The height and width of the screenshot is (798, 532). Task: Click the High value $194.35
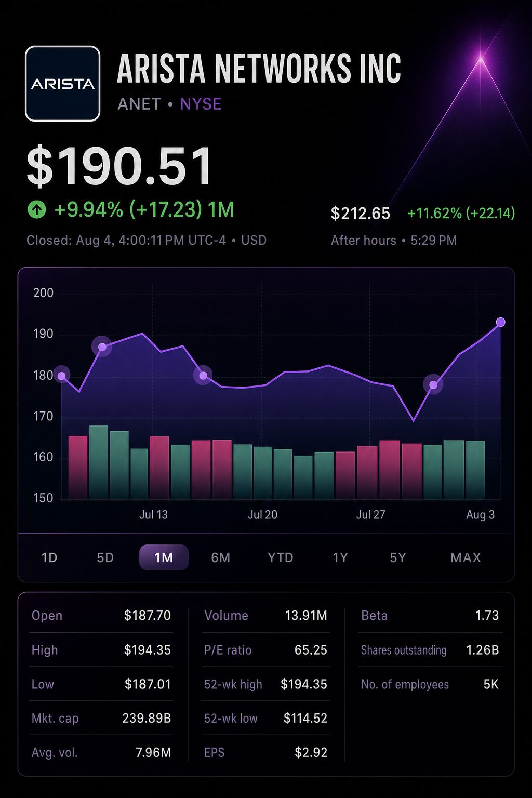click(x=148, y=650)
